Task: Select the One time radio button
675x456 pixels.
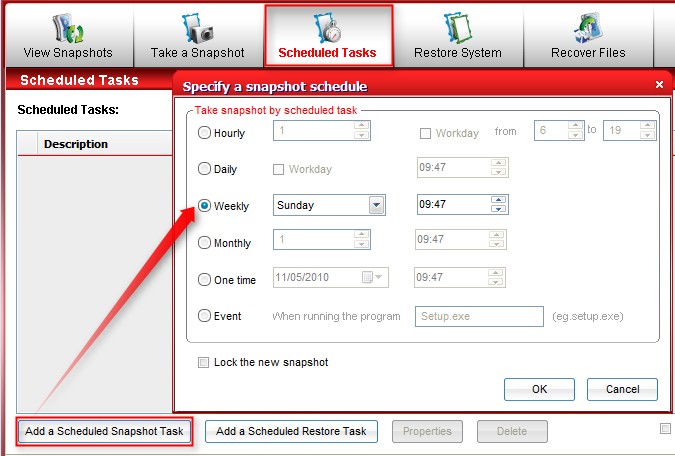Action: coord(204,279)
